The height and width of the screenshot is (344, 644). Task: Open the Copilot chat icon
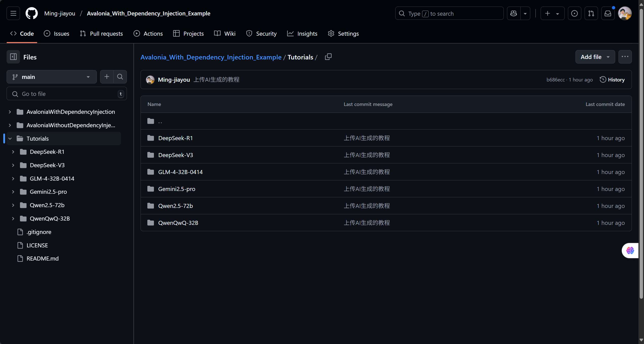pyautogui.click(x=514, y=13)
